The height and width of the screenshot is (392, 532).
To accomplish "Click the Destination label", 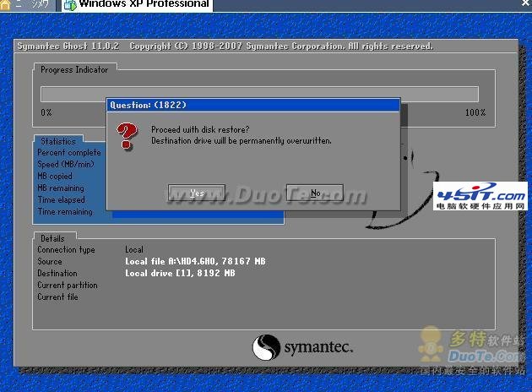I will (x=57, y=273).
